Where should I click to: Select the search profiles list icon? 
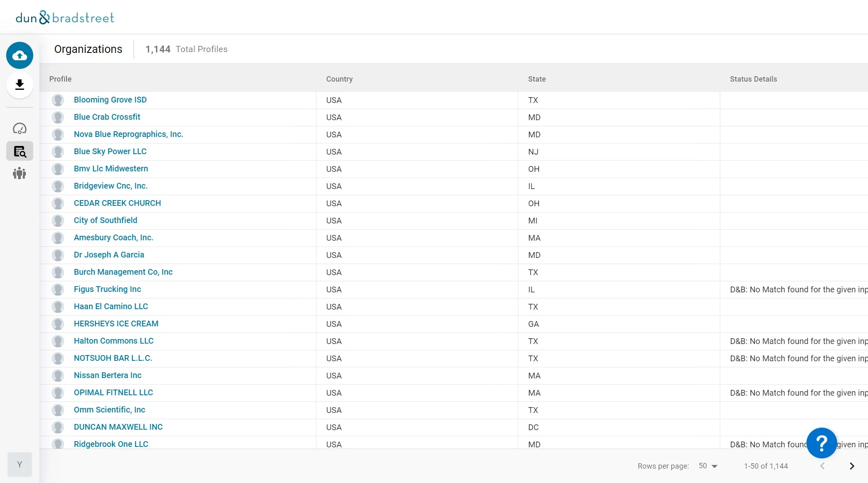point(20,151)
